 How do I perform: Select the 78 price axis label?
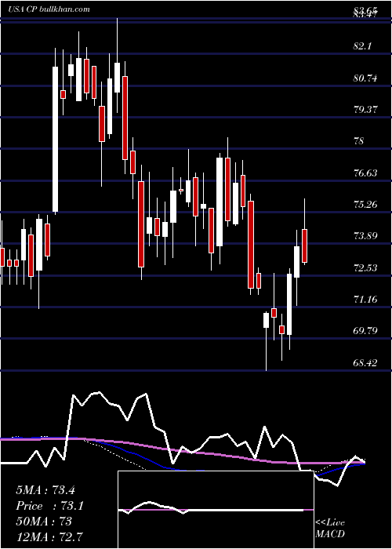click(x=359, y=140)
